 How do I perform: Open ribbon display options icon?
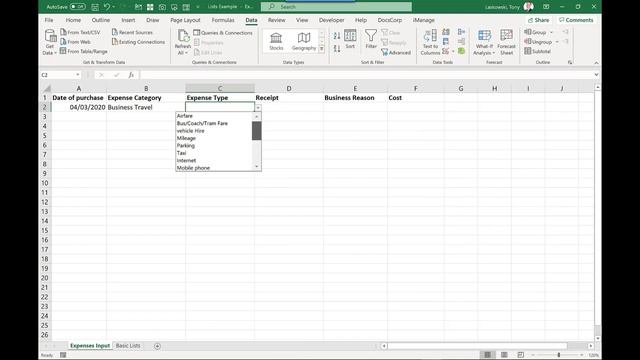pos(546,7)
